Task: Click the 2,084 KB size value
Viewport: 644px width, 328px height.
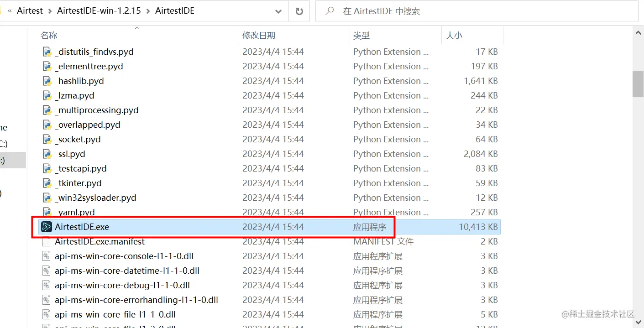Action: tap(481, 154)
